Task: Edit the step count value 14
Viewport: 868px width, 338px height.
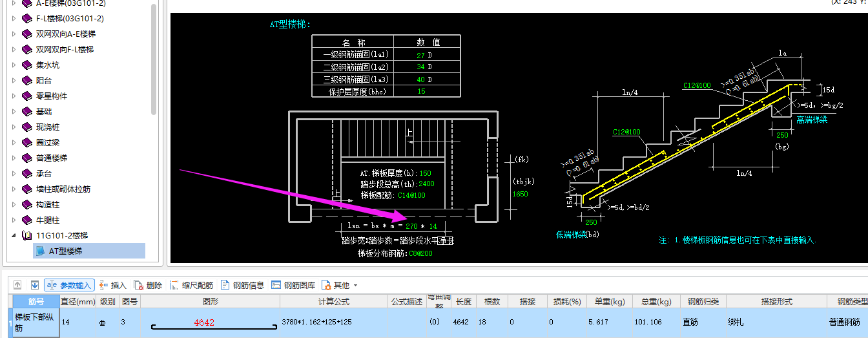Action: (433, 226)
